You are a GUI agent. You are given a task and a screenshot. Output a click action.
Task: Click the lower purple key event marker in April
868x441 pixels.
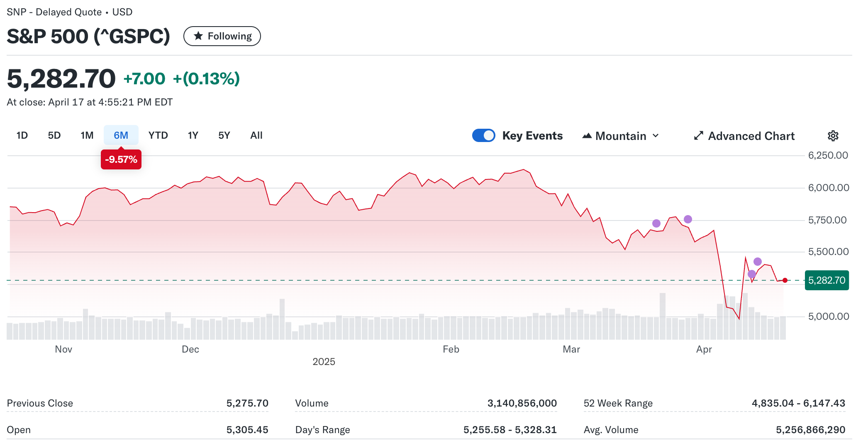pyautogui.click(x=752, y=274)
